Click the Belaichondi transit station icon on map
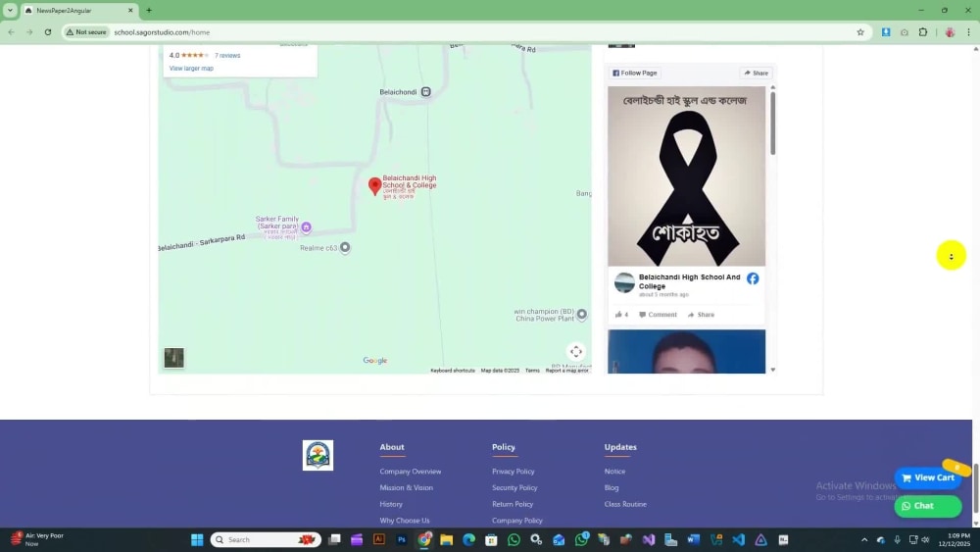980x552 pixels. 425,92
